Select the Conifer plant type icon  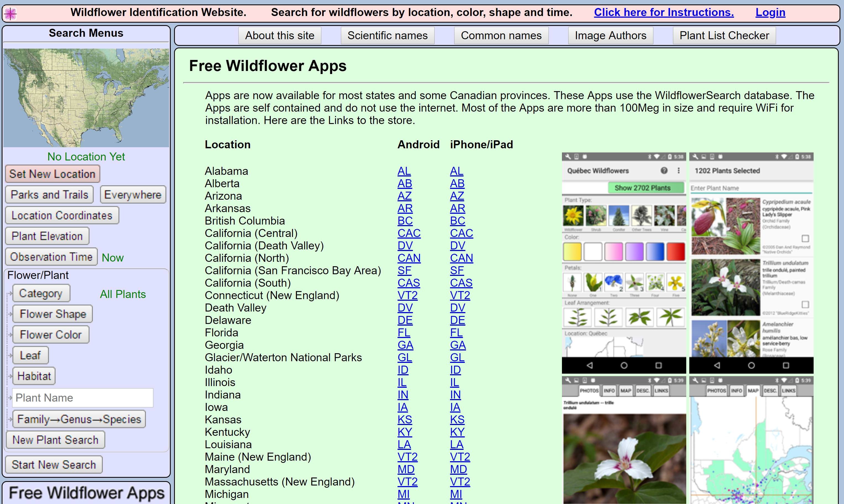point(619,216)
